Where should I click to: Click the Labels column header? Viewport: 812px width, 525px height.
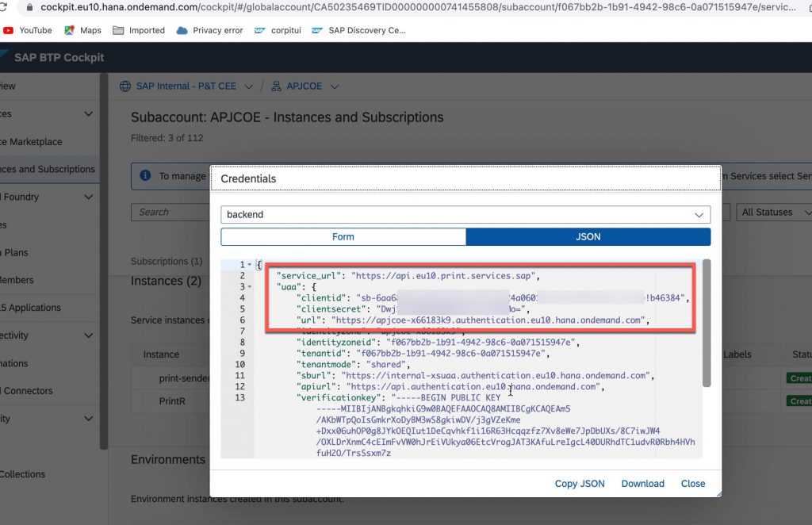click(x=737, y=354)
